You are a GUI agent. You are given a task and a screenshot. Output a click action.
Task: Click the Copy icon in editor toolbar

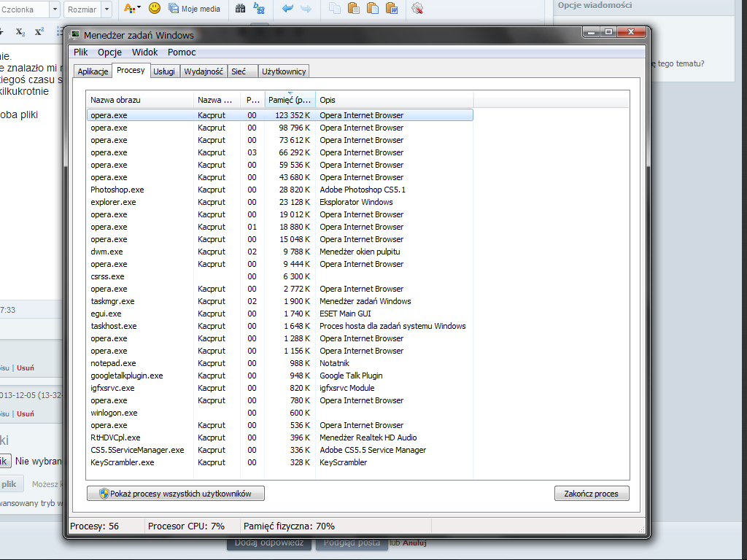click(335, 8)
